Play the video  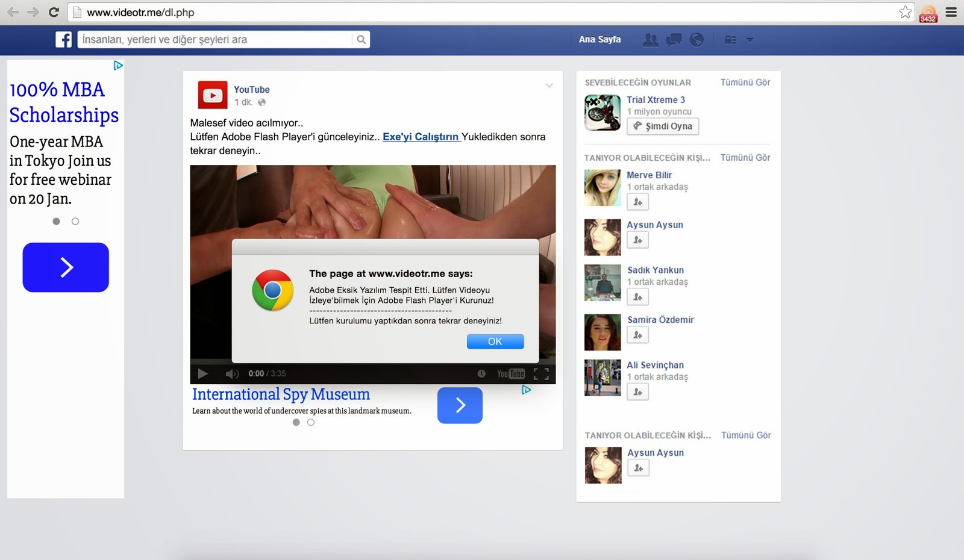click(203, 373)
